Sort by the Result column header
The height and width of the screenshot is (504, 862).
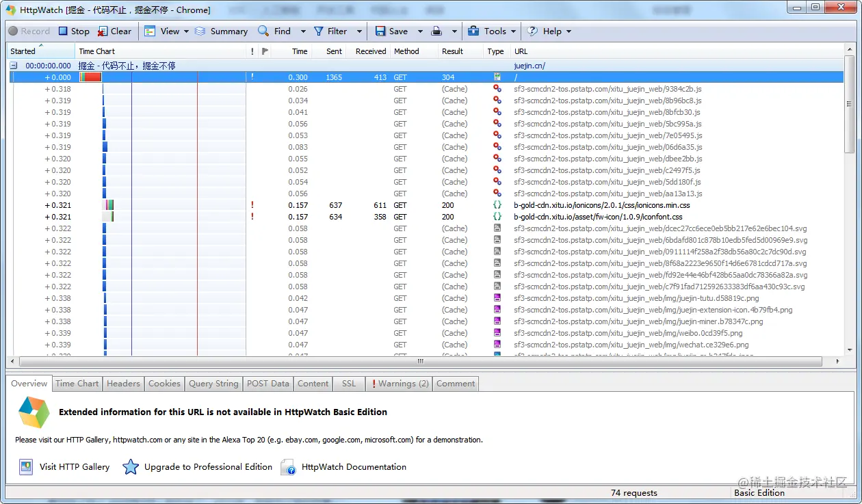pyautogui.click(x=460, y=51)
